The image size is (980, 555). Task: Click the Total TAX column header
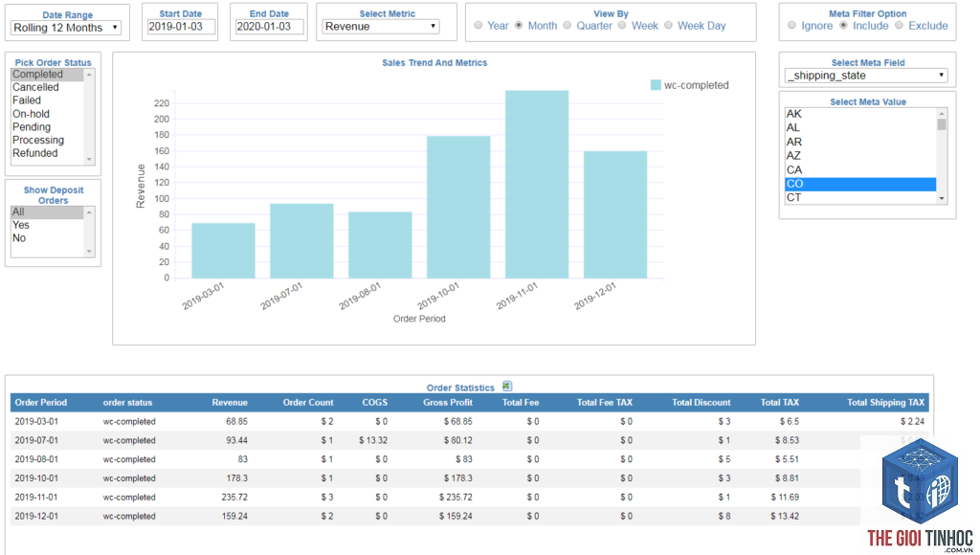click(779, 403)
